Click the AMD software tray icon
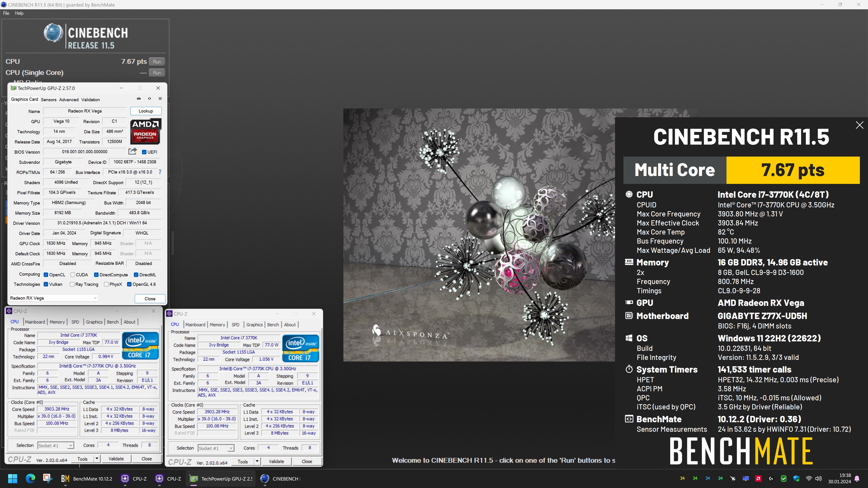868x488 pixels. click(759, 478)
